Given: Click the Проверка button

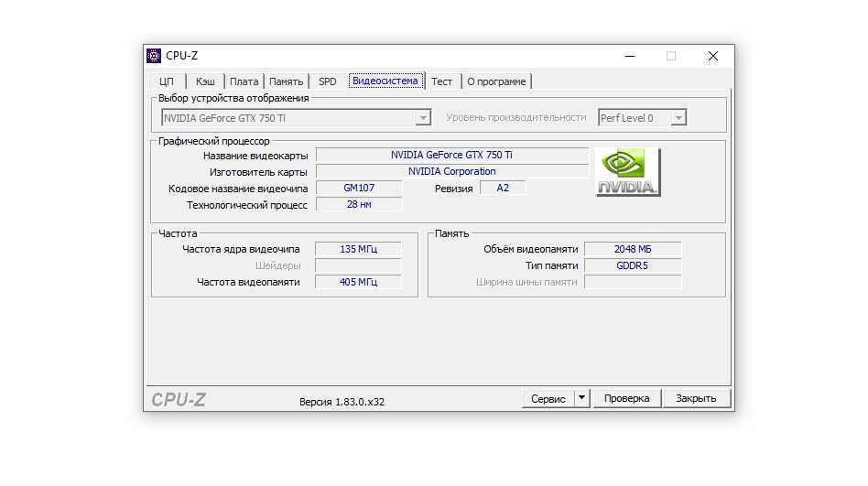Looking at the screenshot, I should [x=626, y=398].
